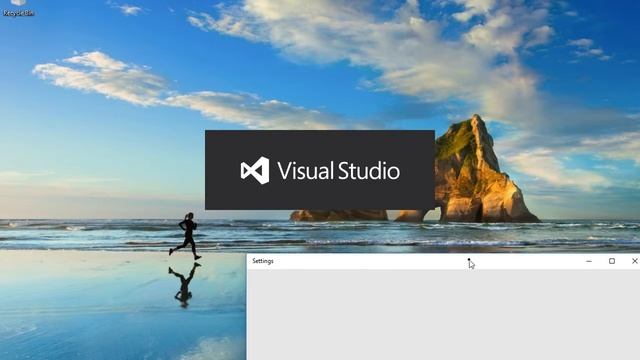This screenshot has height=360, width=640.
Task: Maximize the Settings window
Action: tap(611, 261)
